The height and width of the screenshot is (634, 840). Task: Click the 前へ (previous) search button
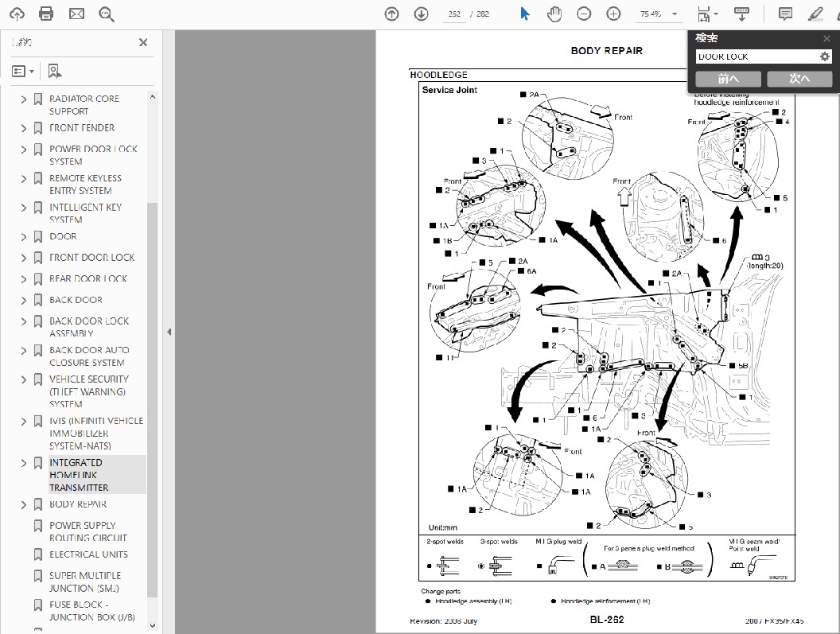click(728, 79)
